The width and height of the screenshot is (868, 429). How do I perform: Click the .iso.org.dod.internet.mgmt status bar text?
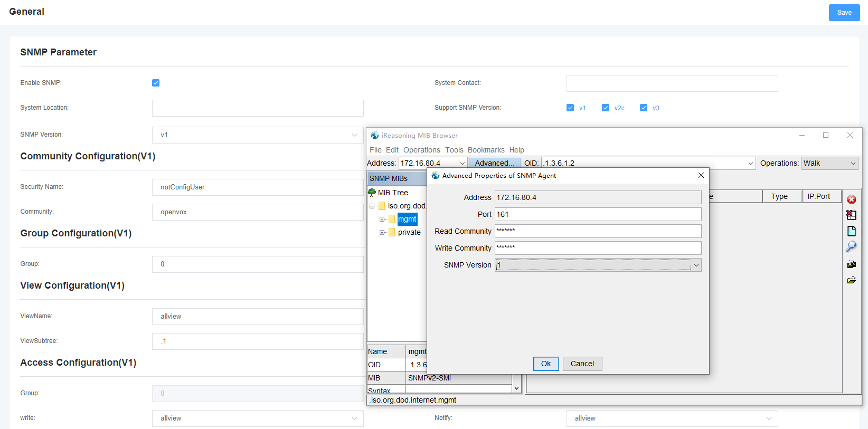point(413,400)
